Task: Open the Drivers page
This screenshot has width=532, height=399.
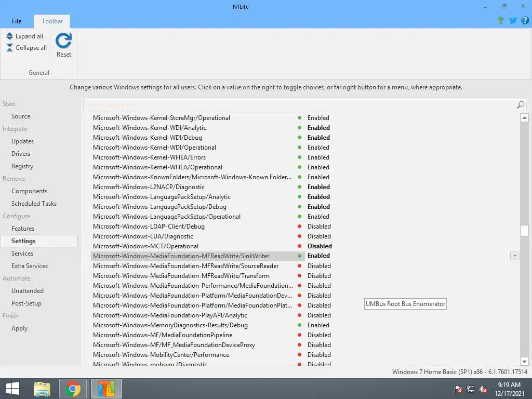Action: [x=21, y=154]
